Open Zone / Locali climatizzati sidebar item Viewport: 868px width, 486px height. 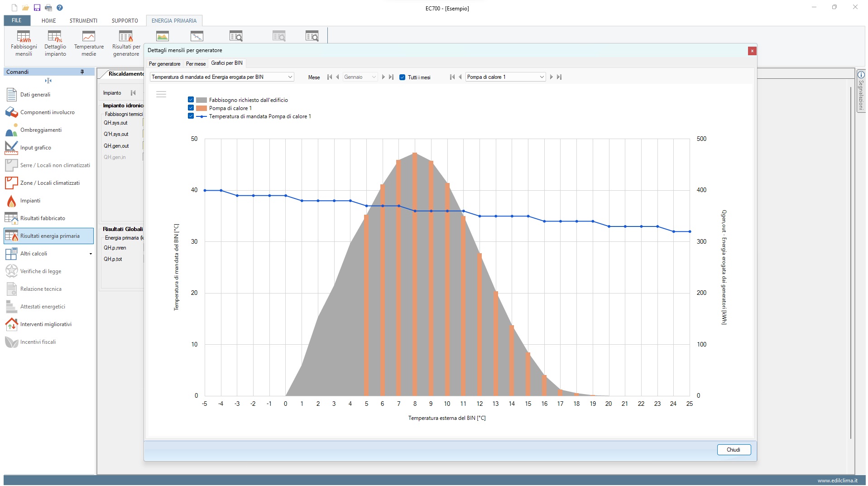tap(48, 183)
